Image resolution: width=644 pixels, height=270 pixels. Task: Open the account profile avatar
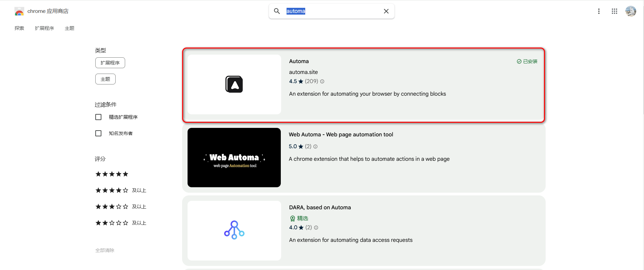(630, 11)
